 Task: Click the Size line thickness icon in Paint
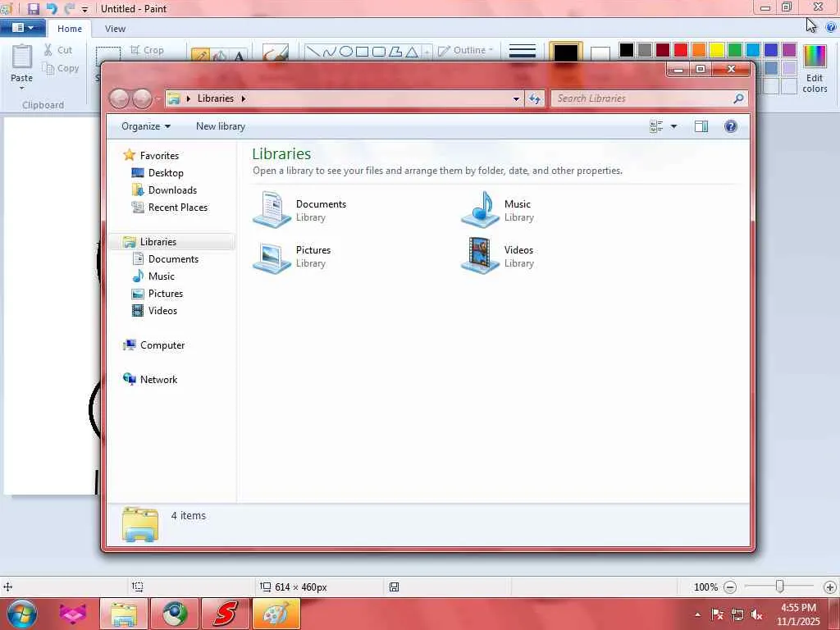coord(523,52)
